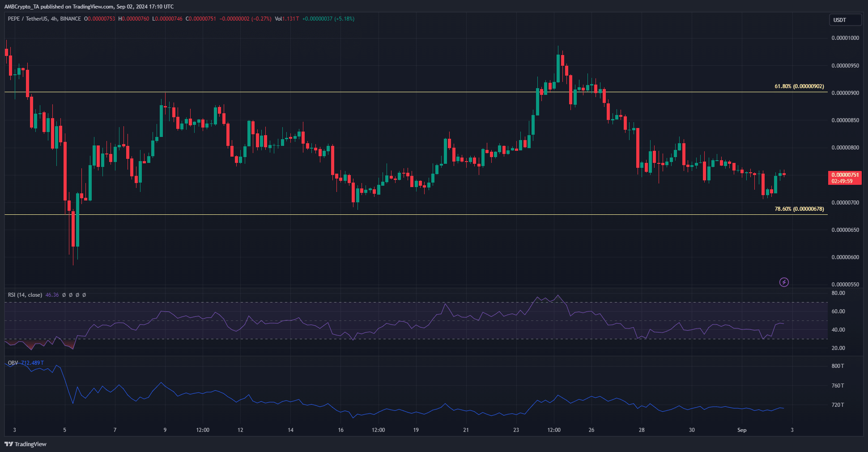Click the 0.00000950 price axis label
Viewport: 868px width, 452px height.
coord(845,66)
